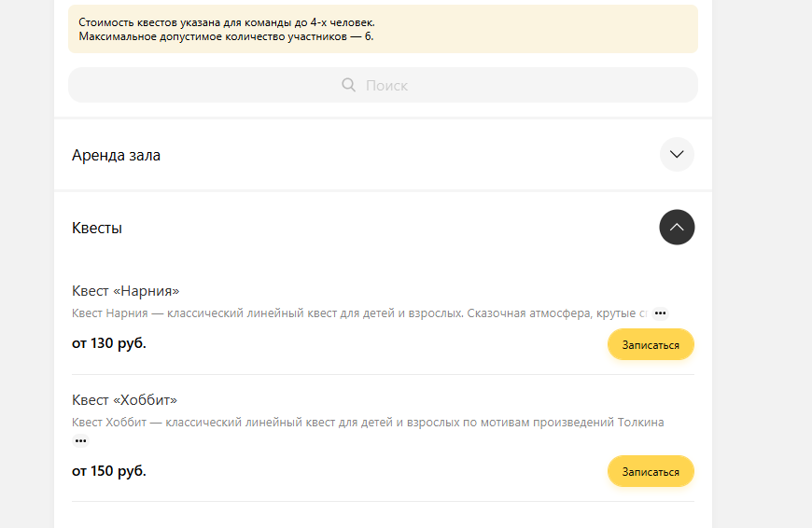
Task: Collapse Квесты with the dark chevron button
Action: pos(677,228)
